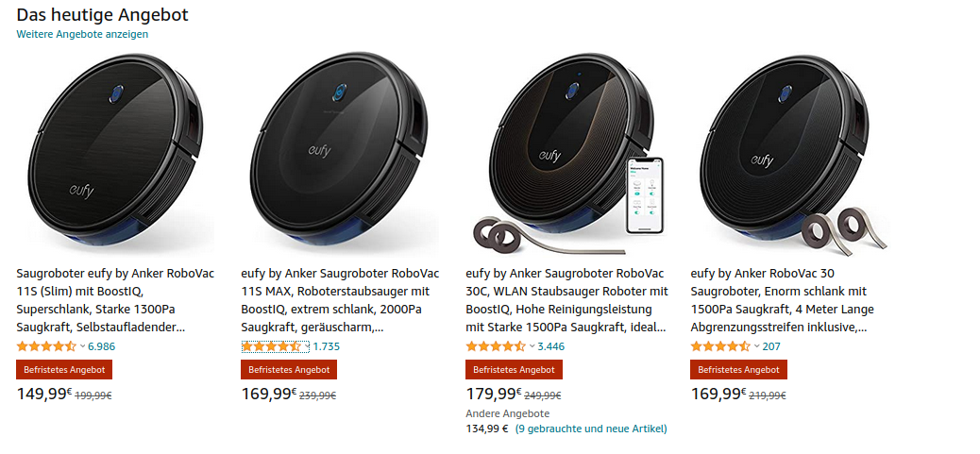View the 207 customer reviews
Screen dimensions: 980x454
click(x=771, y=346)
